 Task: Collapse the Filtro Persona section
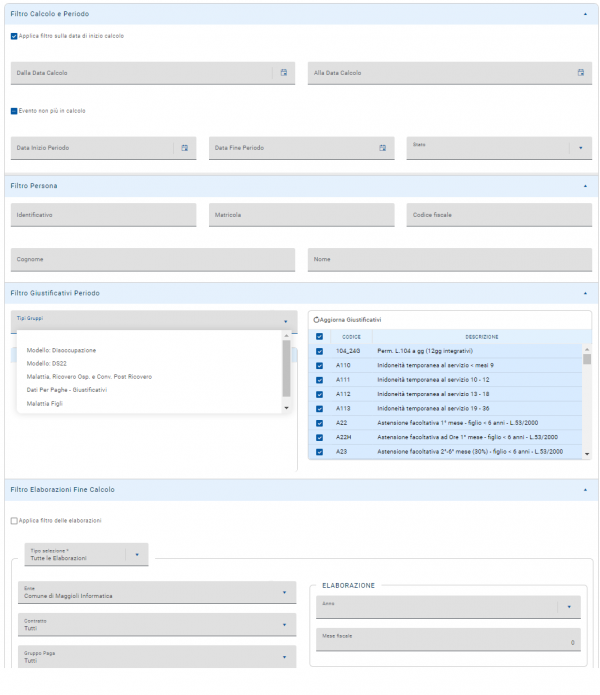coord(584,185)
